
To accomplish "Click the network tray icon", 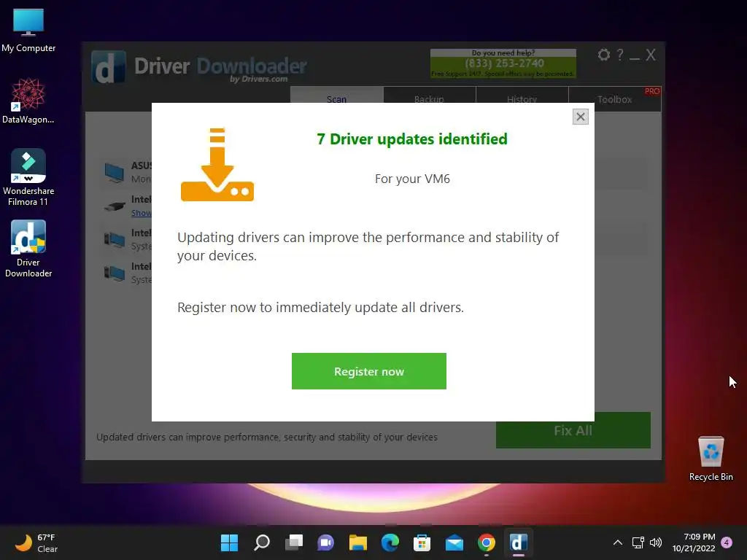I will tap(638, 542).
